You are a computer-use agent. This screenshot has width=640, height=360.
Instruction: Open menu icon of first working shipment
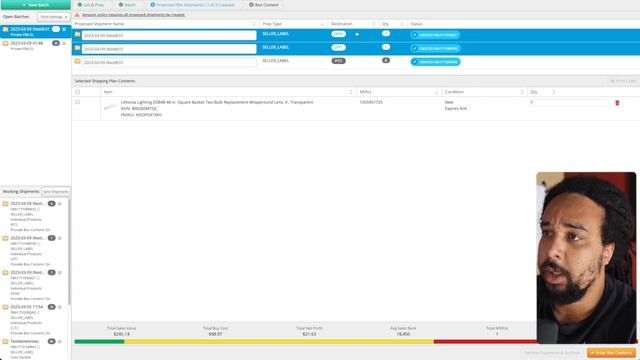pos(60,204)
